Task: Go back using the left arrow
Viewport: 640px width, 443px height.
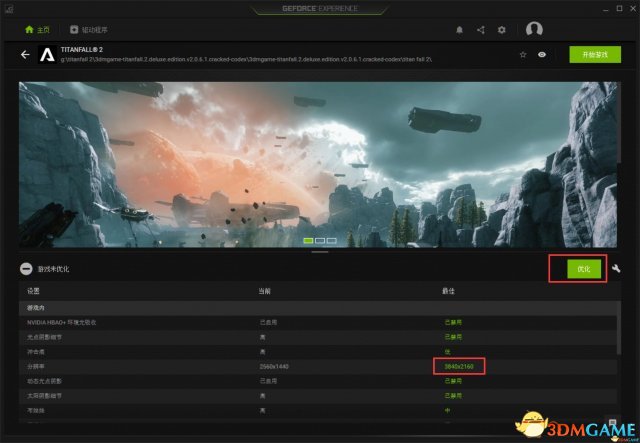Action: (x=25, y=55)
